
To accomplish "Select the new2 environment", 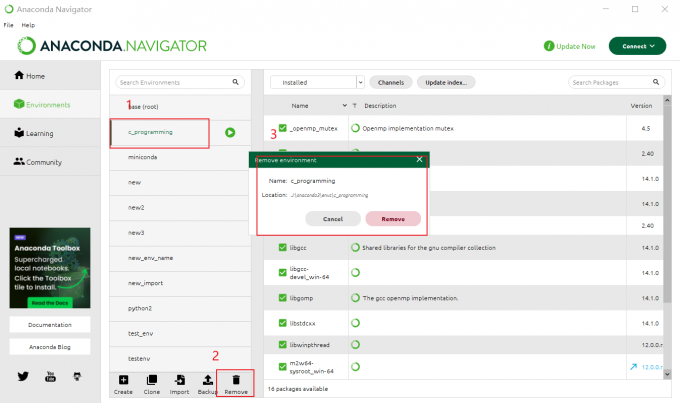I will tap(180, 207).
